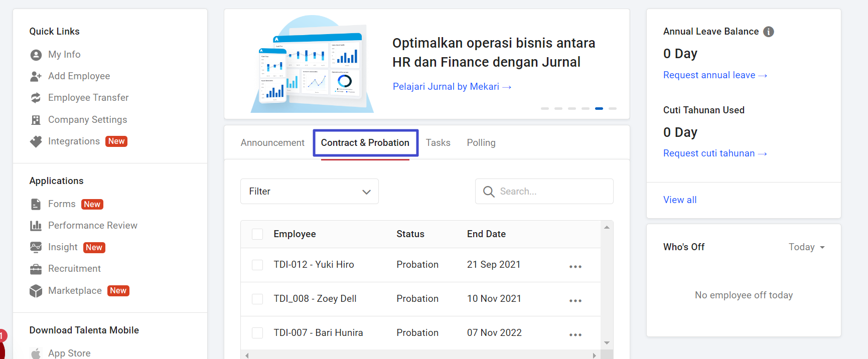This screenshot has height=359, width=868.
Task: Go to the first banner slide indicator
Action: (x=545, y=108)
